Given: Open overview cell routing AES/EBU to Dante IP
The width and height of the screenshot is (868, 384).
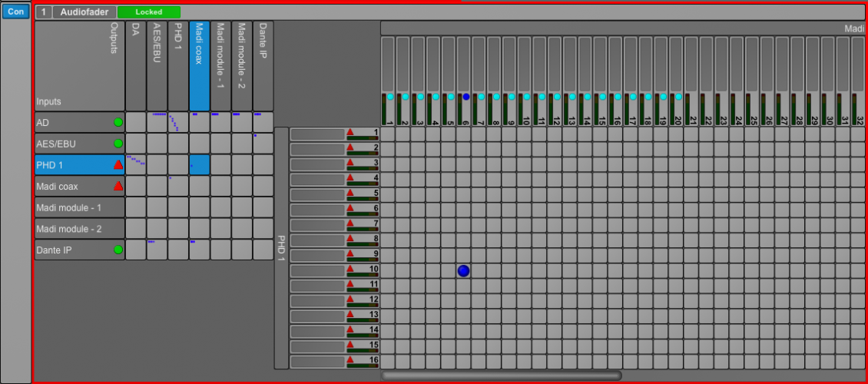Looking at the screenshot, I should point(263,144).
